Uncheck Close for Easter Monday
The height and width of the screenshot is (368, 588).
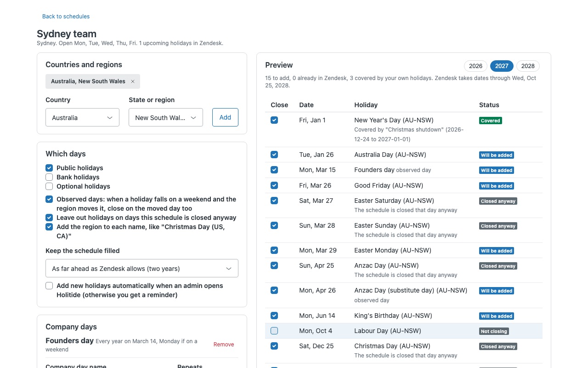274,250
